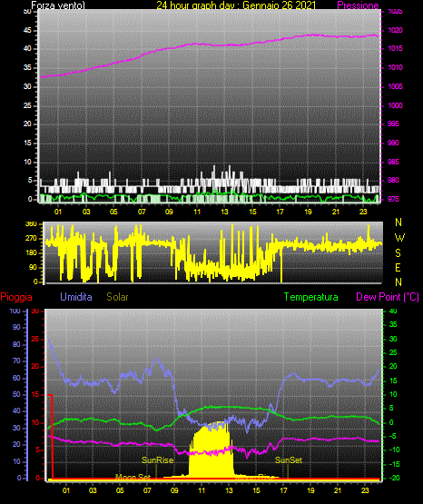Click the 'S' wind direction letter
The height and width of the screenshot is (504, 423).
pos(398,253)
